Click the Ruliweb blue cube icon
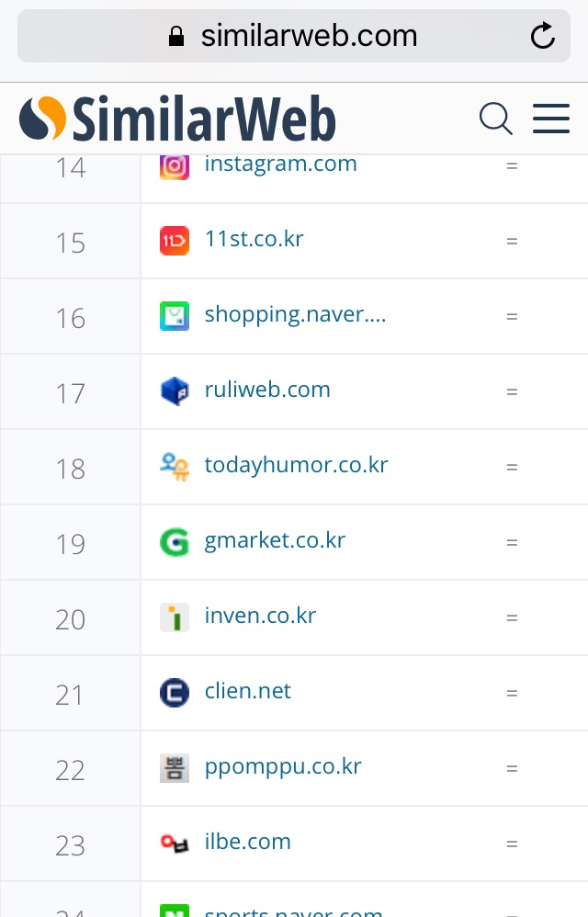 click(x=175, y=391)
